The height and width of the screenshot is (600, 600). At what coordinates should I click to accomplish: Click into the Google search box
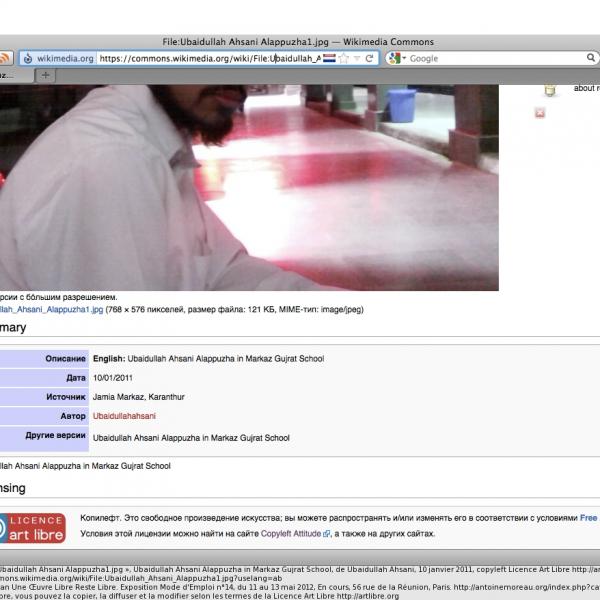pos(496,59)
